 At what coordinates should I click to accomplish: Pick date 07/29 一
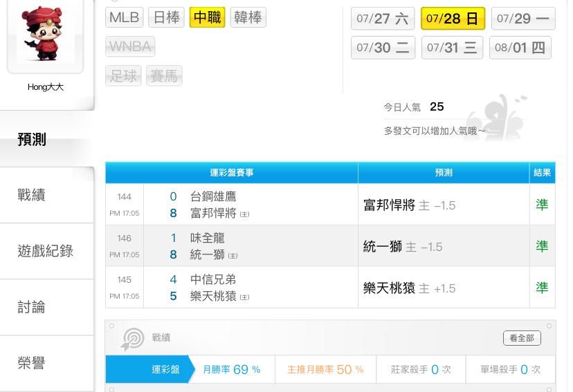[523, 18]
